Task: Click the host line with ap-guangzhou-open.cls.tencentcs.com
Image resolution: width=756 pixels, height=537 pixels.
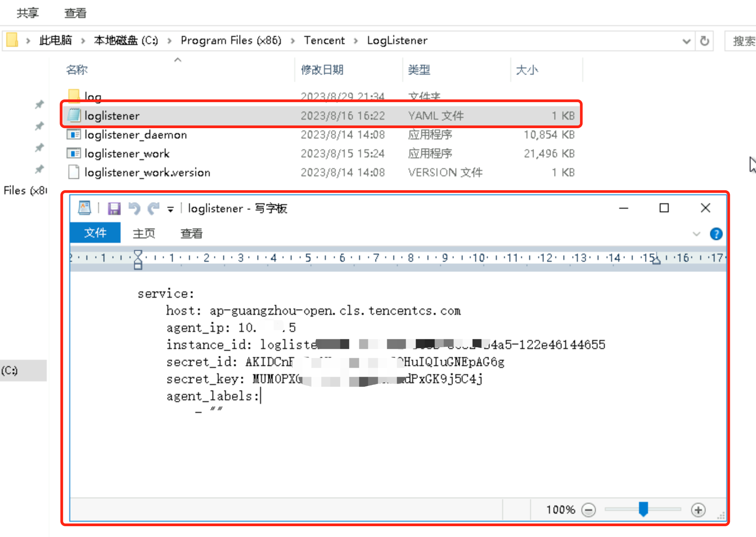Action: 313,311
